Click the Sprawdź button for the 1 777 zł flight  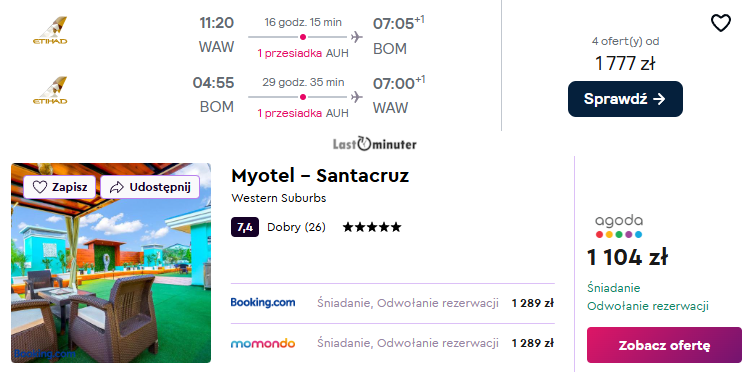[625, 99]
